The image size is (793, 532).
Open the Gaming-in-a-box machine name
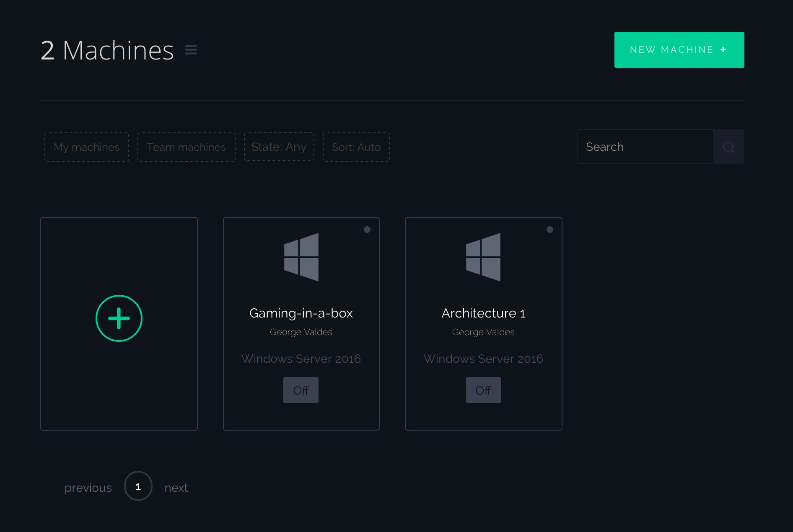[301, 313]
